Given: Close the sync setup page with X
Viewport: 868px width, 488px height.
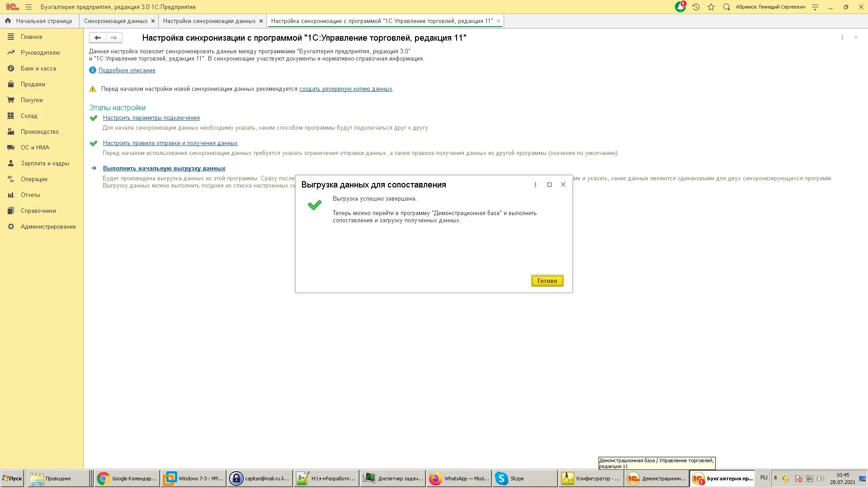Looking at the screenshot, I should pos(856,38).
